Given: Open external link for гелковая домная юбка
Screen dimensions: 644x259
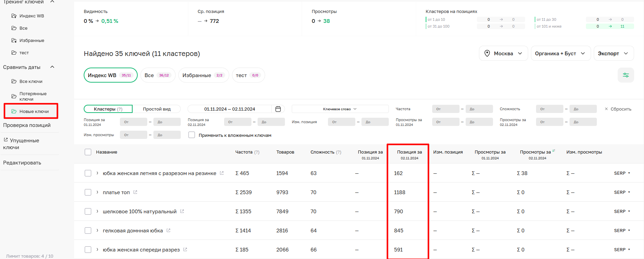Looking at the screenshot, I should click(168, 230).
